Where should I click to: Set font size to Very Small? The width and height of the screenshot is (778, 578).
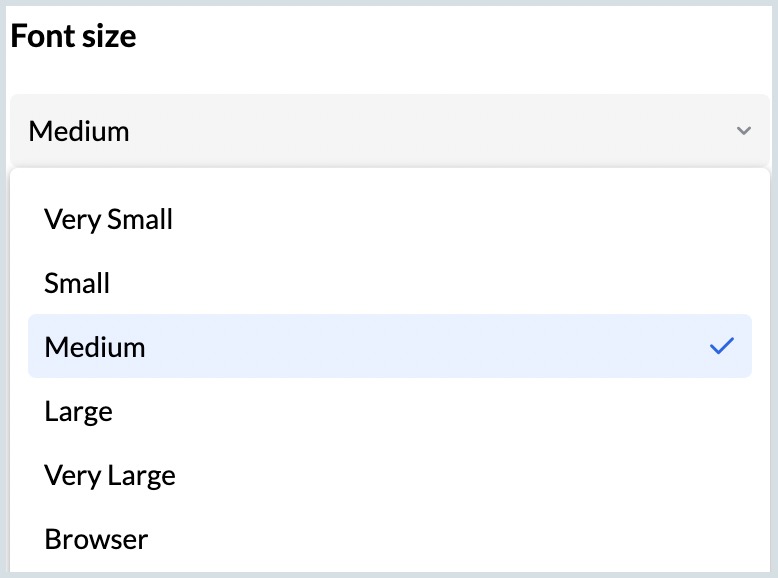[x=108, y=219]
